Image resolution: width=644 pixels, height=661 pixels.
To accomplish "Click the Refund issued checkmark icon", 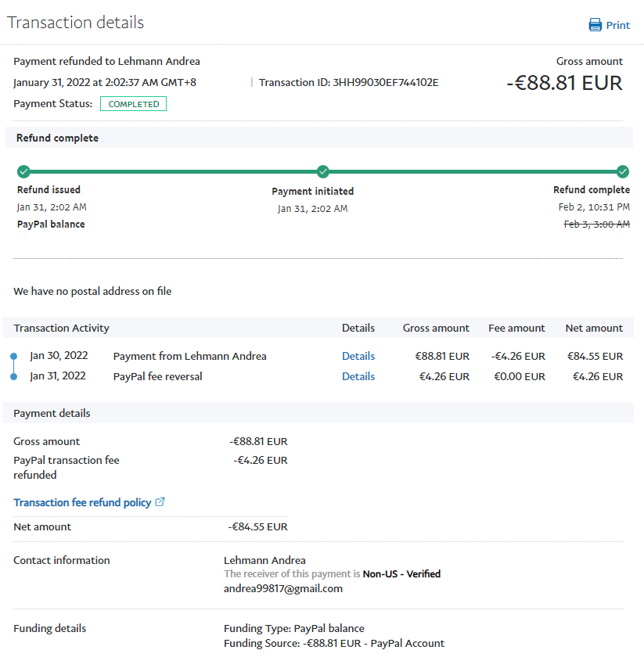I will tap(23, 171).
